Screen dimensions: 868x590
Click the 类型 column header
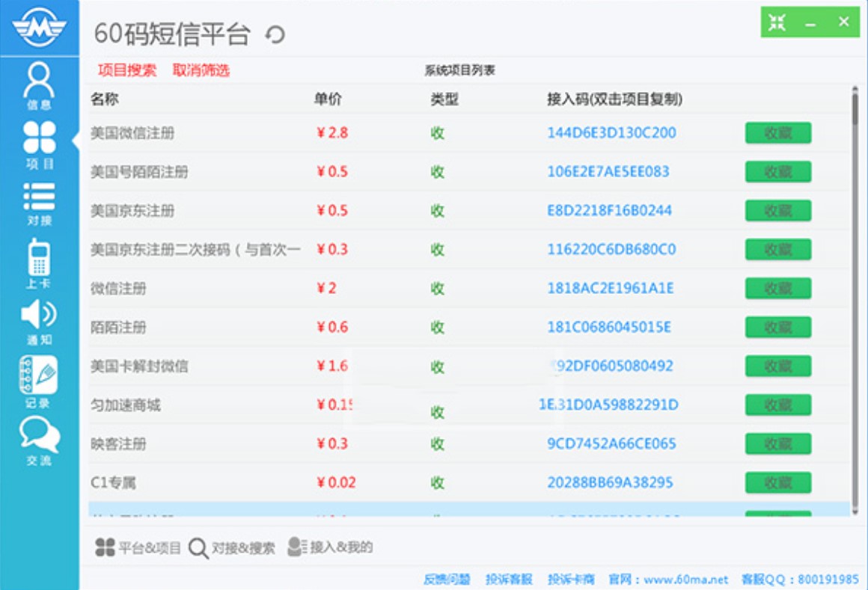point(444,99)
